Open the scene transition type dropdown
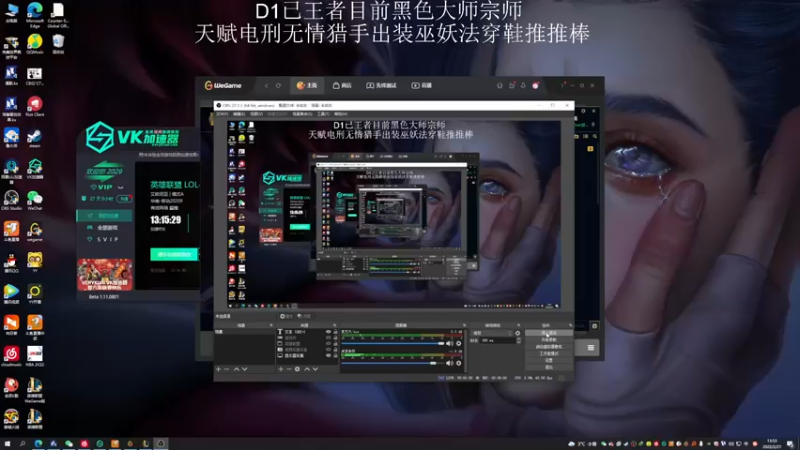The width and height of the screenshot is (800, 450). 493,333
